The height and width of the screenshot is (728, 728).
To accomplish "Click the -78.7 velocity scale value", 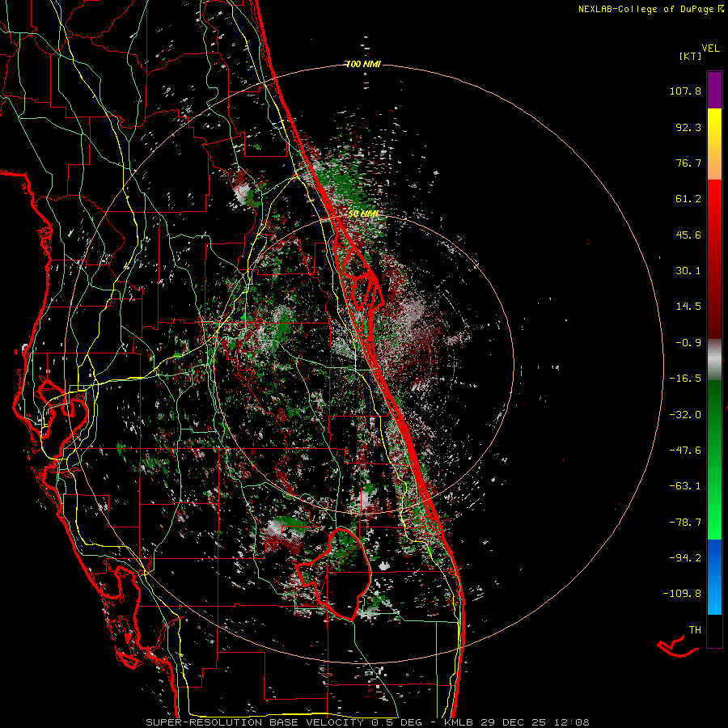I will coord(685,523).
